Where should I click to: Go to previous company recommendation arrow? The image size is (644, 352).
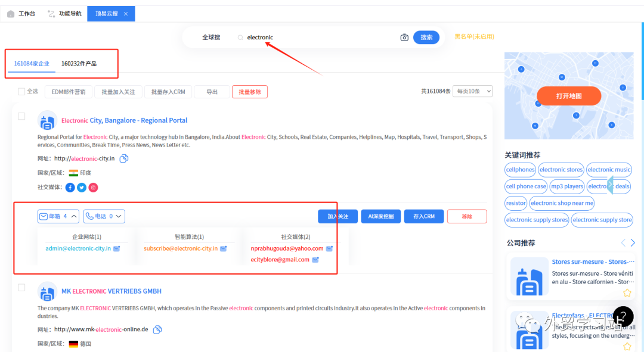pyautogui.click(x=623, y=243)
